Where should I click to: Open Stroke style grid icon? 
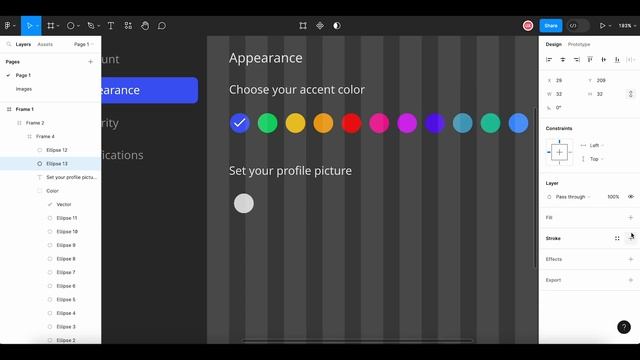[x=617, y=238]
